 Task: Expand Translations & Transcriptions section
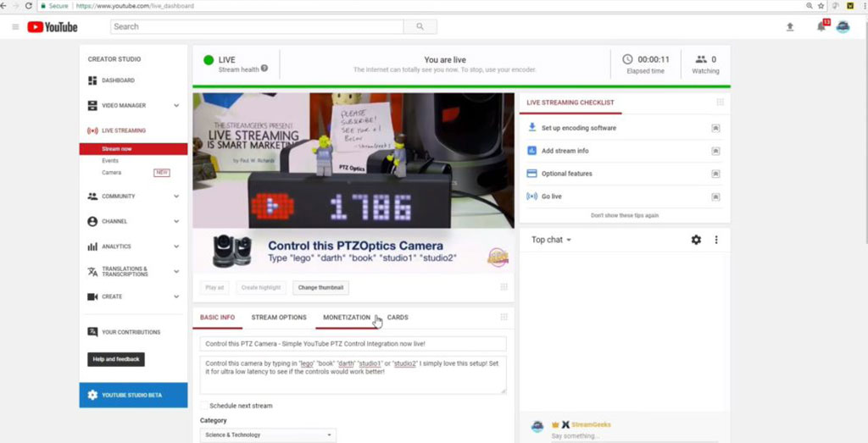coord(176,272)
